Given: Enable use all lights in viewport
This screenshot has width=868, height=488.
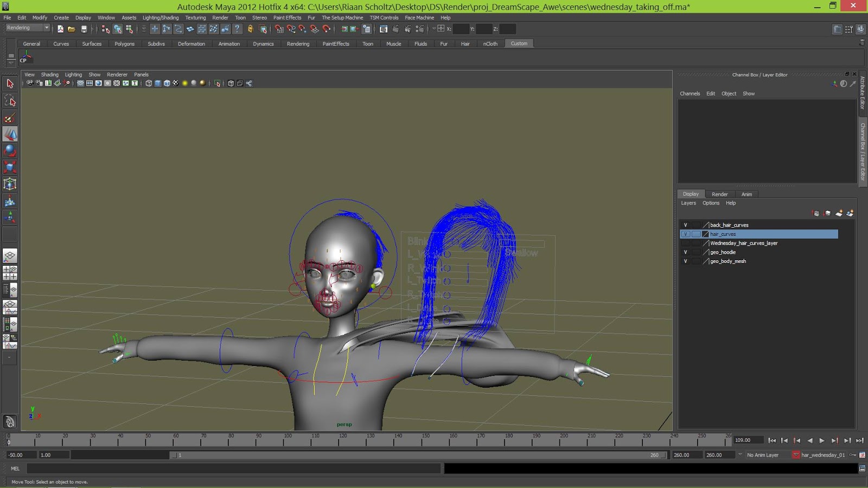Looking at the screenshot, I should coord(185,83).
